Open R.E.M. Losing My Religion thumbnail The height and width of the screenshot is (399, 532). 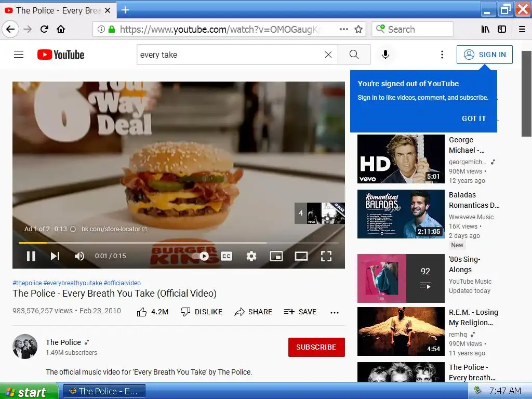pyautogui.click(x=401, y=331)
